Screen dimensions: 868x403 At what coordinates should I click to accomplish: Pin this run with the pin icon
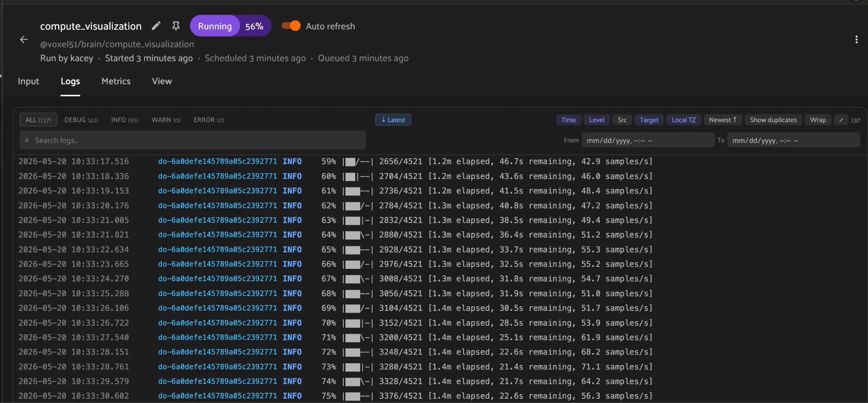click(176, 26)
